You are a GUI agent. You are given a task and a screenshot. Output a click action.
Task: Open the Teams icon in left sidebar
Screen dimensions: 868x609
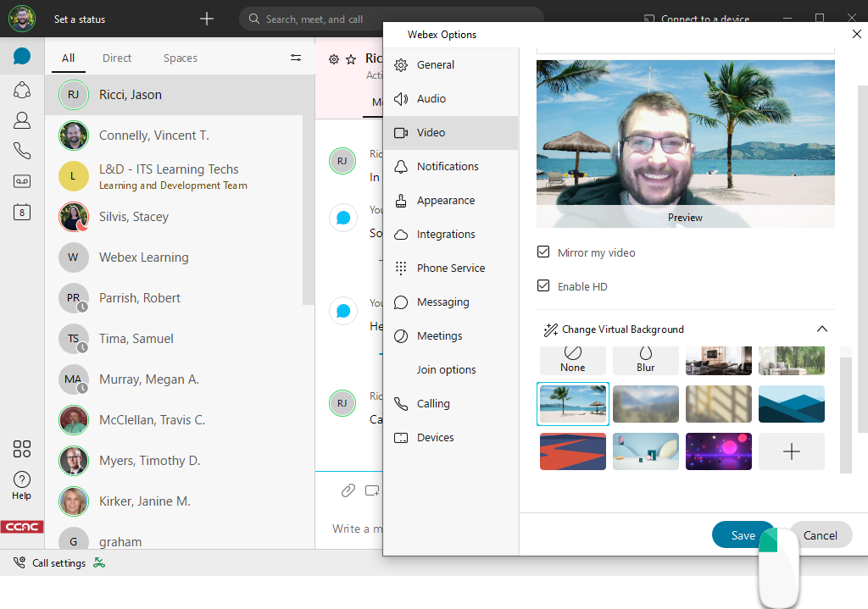tap(21, 90)
